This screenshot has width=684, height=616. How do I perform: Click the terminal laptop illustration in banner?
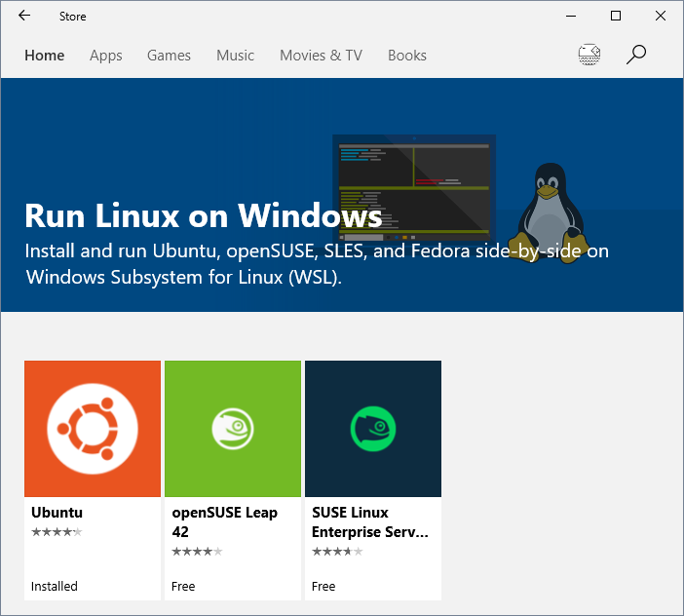[414, 188]
